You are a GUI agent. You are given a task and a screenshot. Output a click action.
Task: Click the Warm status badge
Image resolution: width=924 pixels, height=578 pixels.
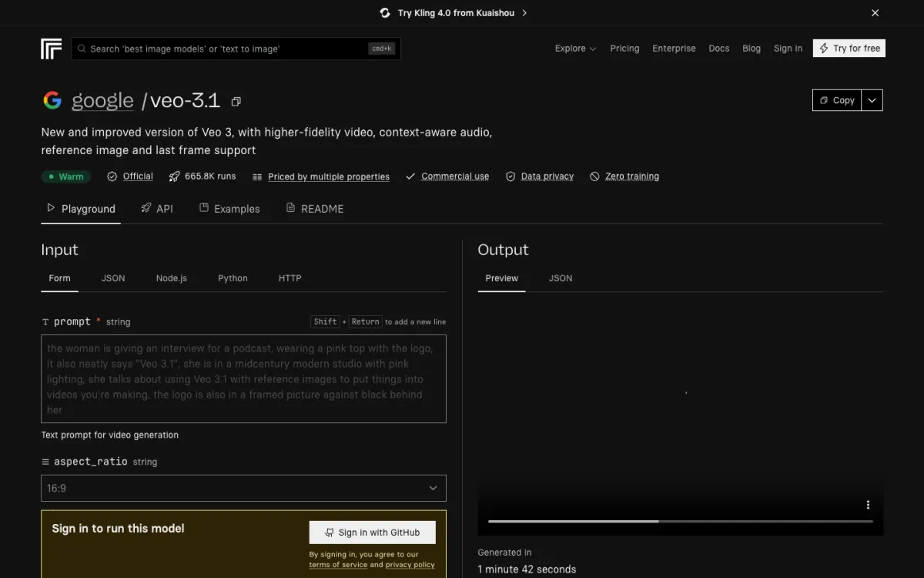coord(66,176)
